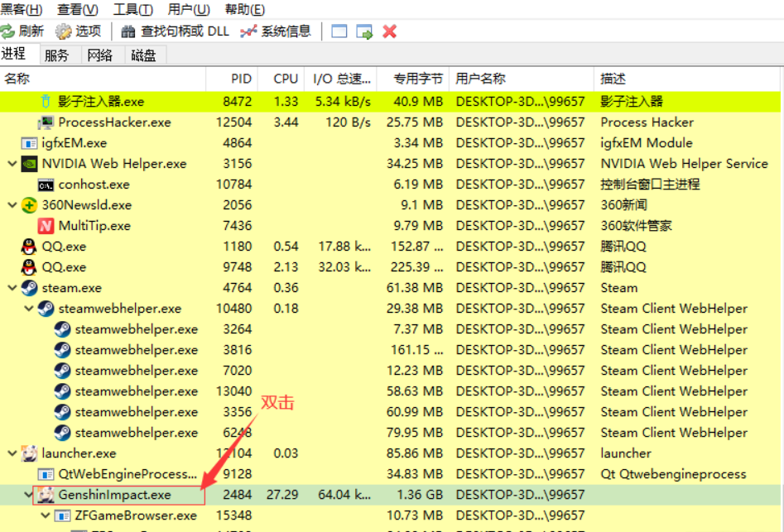Image resolution: width=784 pixels, height=532 pixels.
Task: Collapse the steam.exe process tree
Action: click(12, 288)
